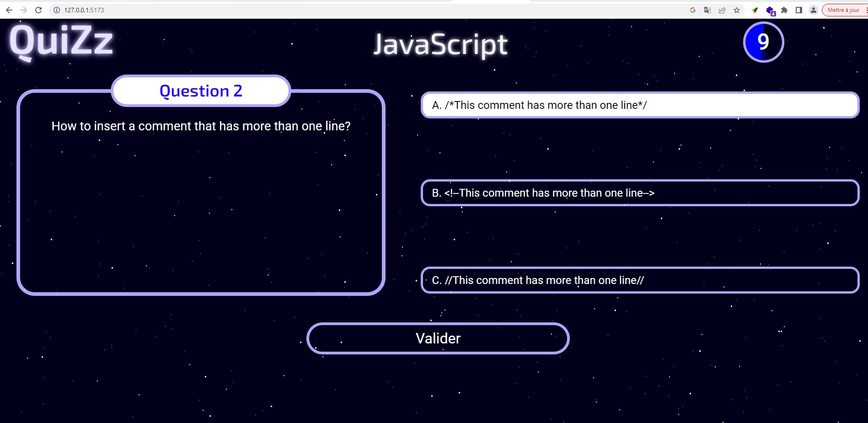Image resolution: width=868 pixels, height=423 pixels.
Task: Open the Extensions puzzle-piece menu
Action: (784, 9)
